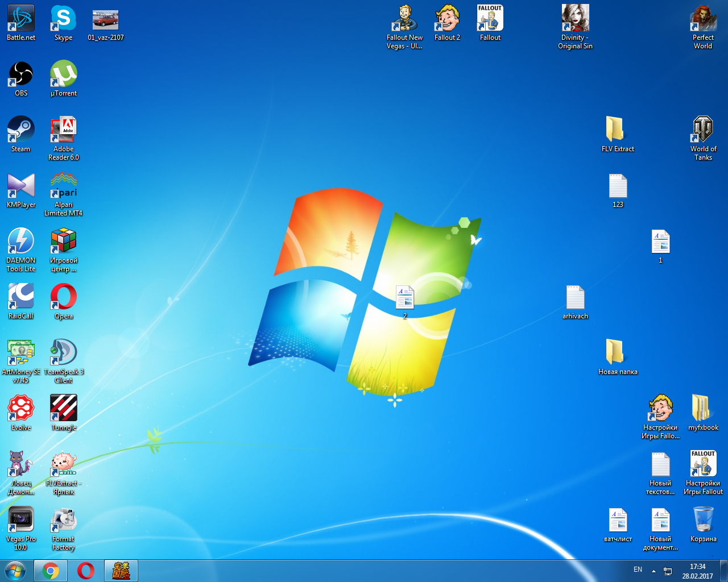This screenshot has width=728, height=582.
Task: Open the Windows Start menu
Action: [x=15, y=571]
